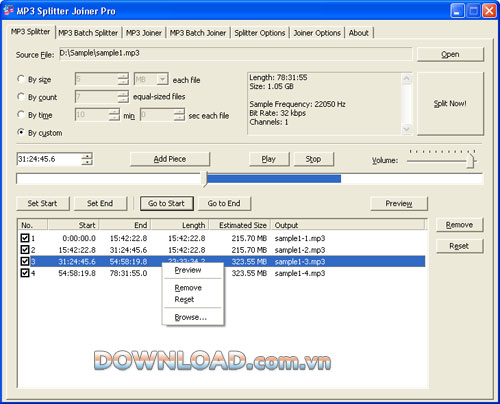
Task: Sort by the End column header
Action: click(x=125, y=225)
